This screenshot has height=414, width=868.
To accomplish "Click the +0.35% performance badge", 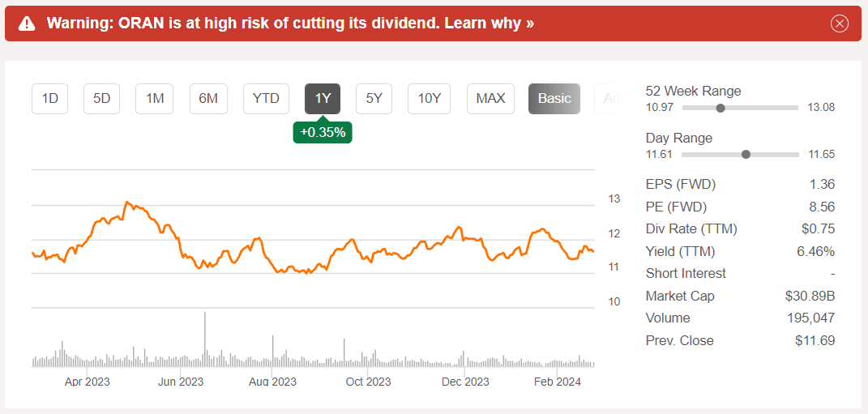I will [x=323, y=132].
